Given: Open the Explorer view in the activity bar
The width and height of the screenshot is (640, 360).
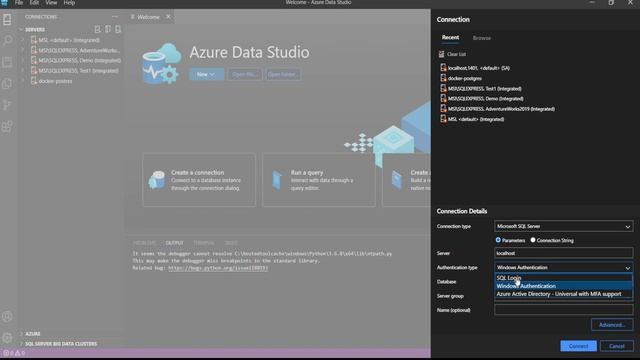Looking at the screenshot, I should pos(7,83).
